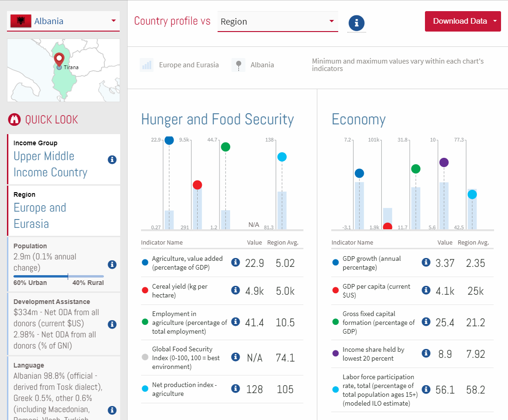This screenshot has height=420, width=508.
Task: Click blue Agriculture value added chart dot
Action: tap(169, 140)
